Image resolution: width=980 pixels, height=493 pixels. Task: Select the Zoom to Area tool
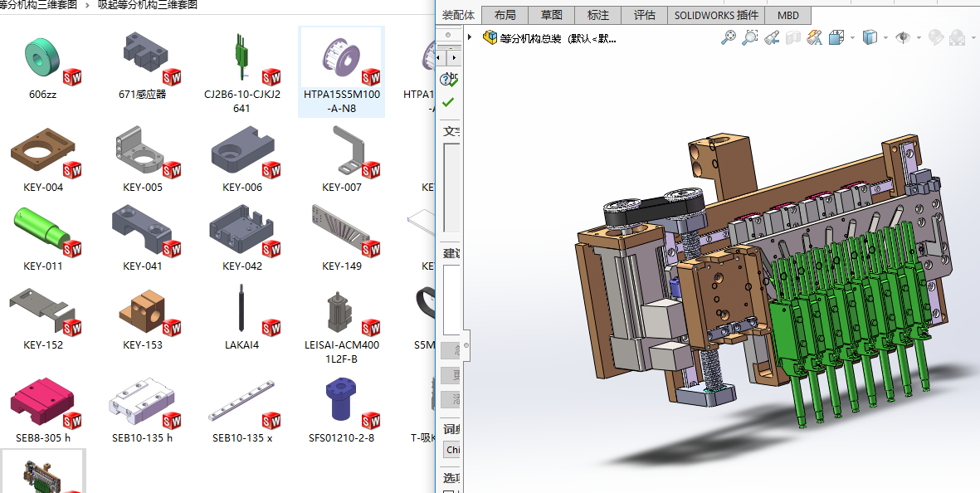pyautogui.click(x=750, y=37)
